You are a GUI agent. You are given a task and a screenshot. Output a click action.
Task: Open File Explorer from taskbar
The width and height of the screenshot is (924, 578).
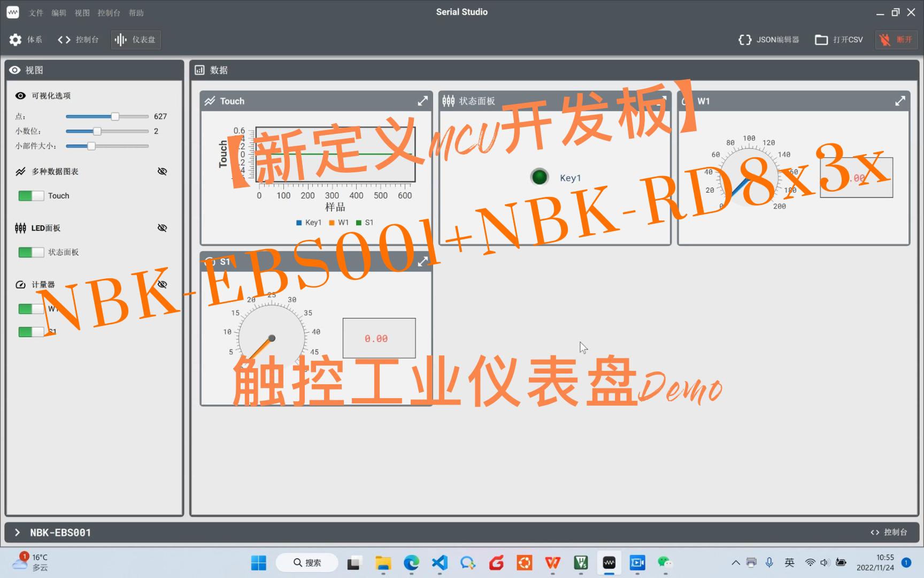(383, 562)
